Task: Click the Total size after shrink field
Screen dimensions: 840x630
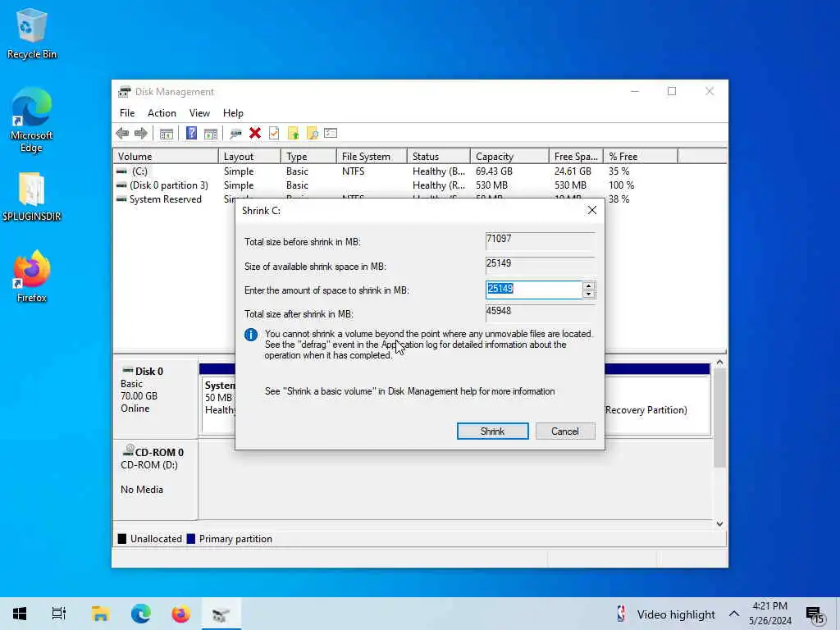Action: [x=540, y=313]
